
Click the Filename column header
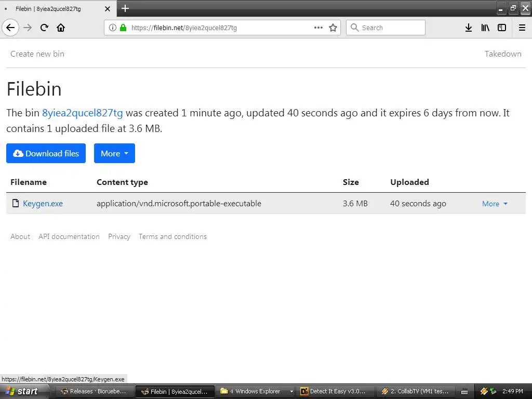click(29, 182)
